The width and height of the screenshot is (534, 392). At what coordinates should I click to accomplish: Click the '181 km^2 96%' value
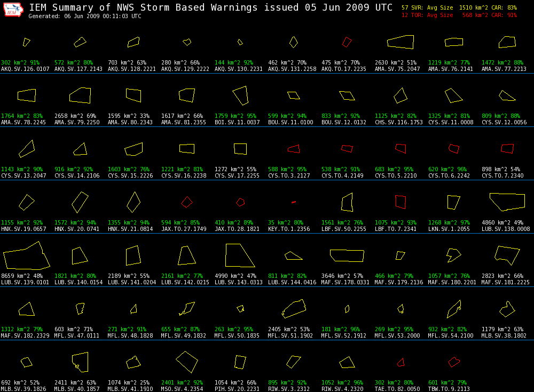click(x=341, y=330)
